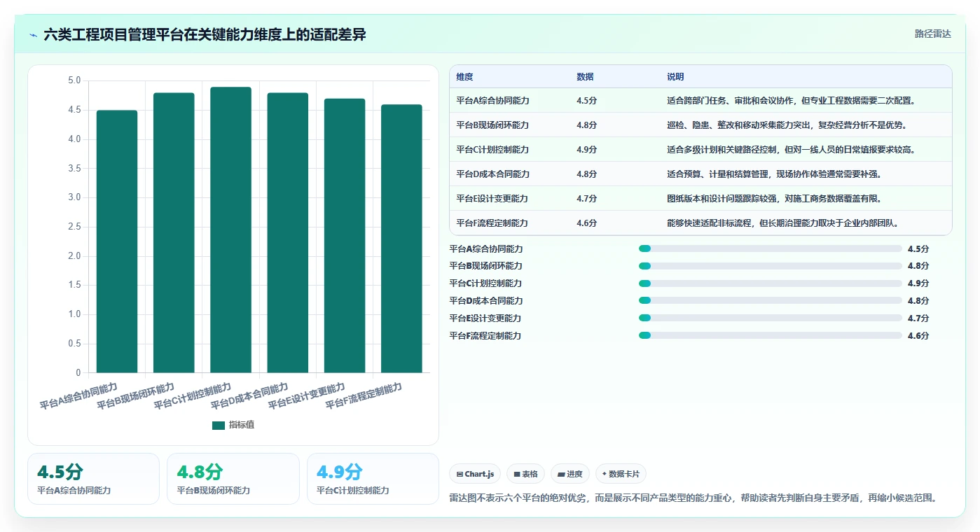Click progress bar for 平台B现场闭环能力

(x=771, y=266)
